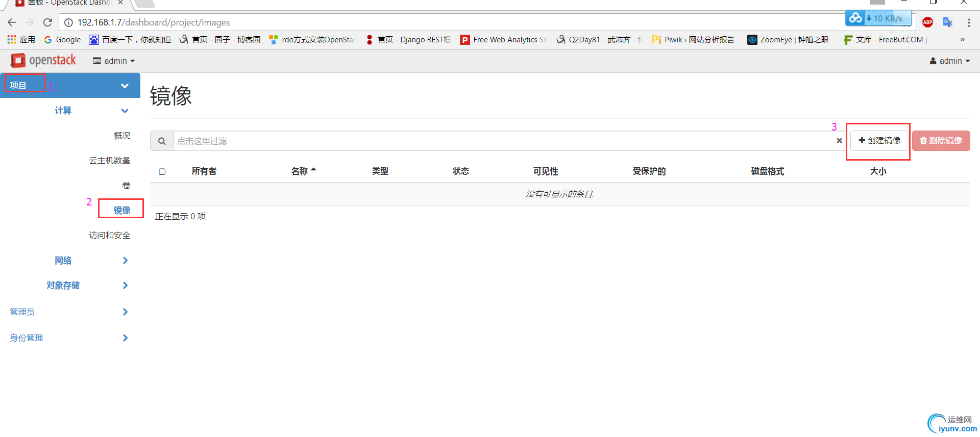This screenshot has width=980, height=437.
Task: Show more bookmarks with the overflow chevron
Action: (963, 40)
